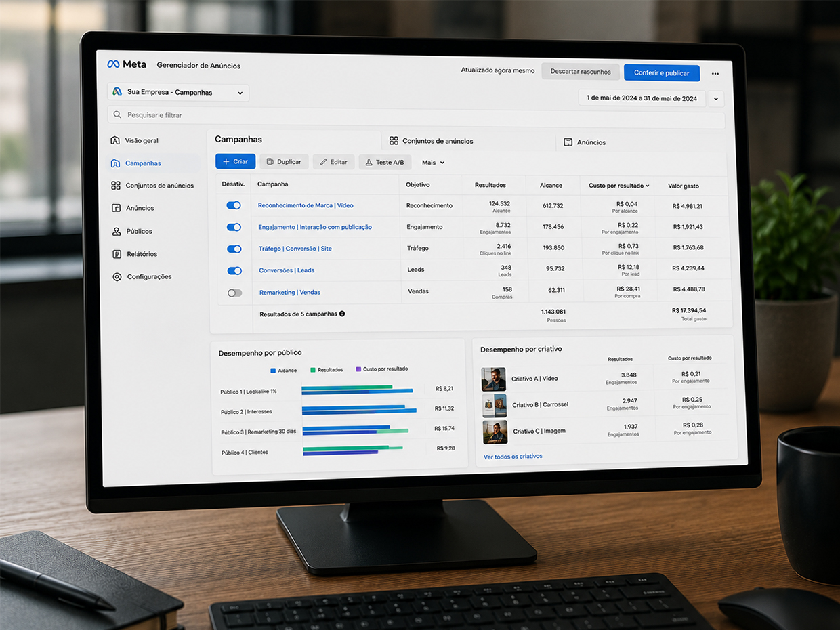
Task: Toggle off Engajamento campaign switch
Action: click(x=234, y=227)
